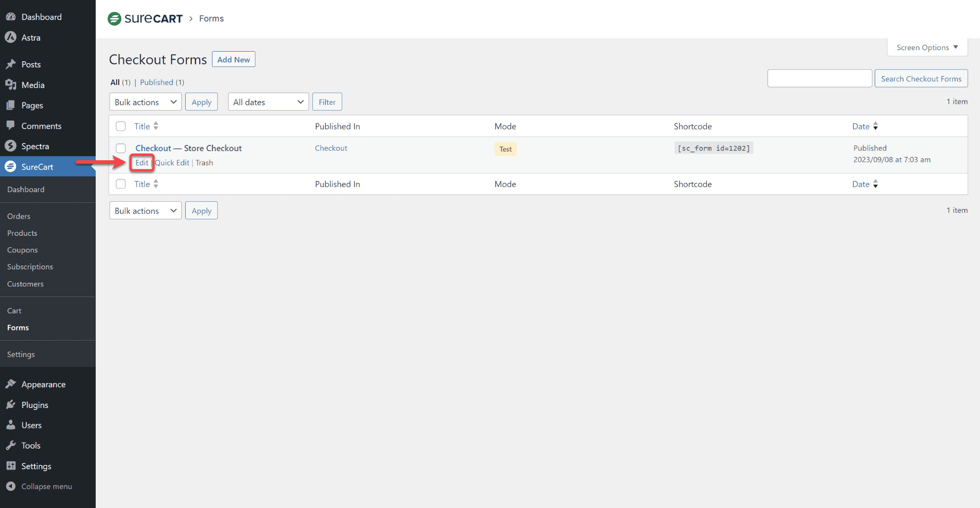Sort forms by the Date column header

861,126
